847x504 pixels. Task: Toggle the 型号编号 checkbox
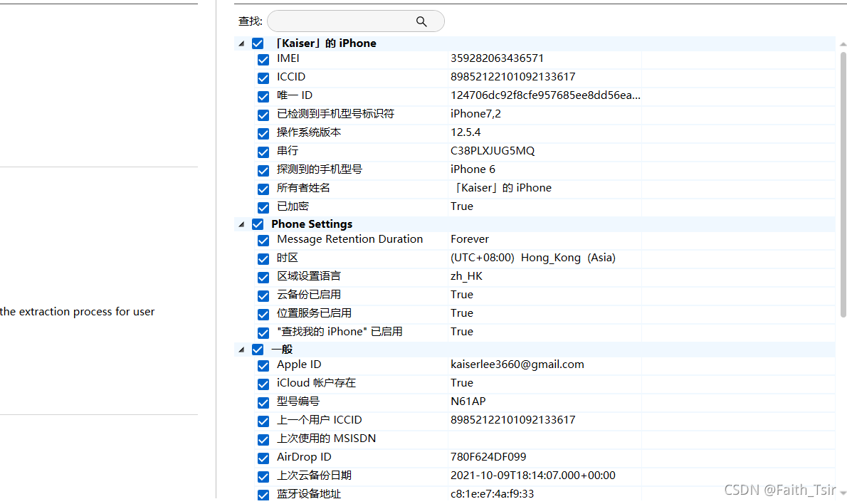[263, 402]
